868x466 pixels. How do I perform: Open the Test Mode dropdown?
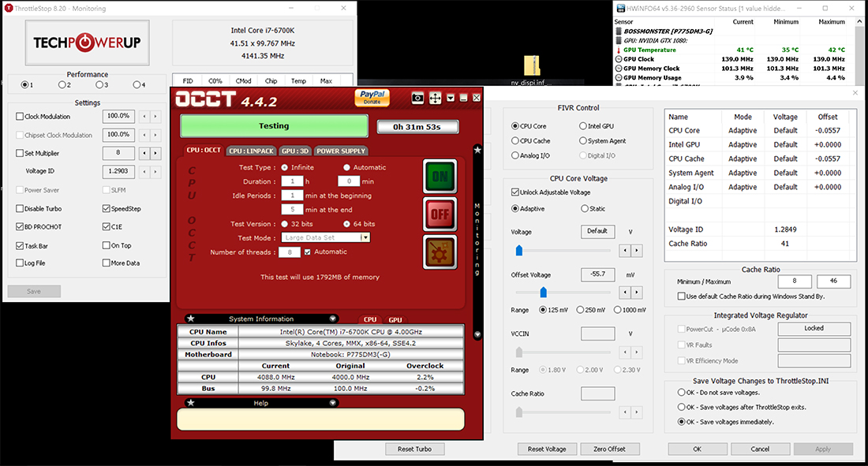[x=365, y=237]
